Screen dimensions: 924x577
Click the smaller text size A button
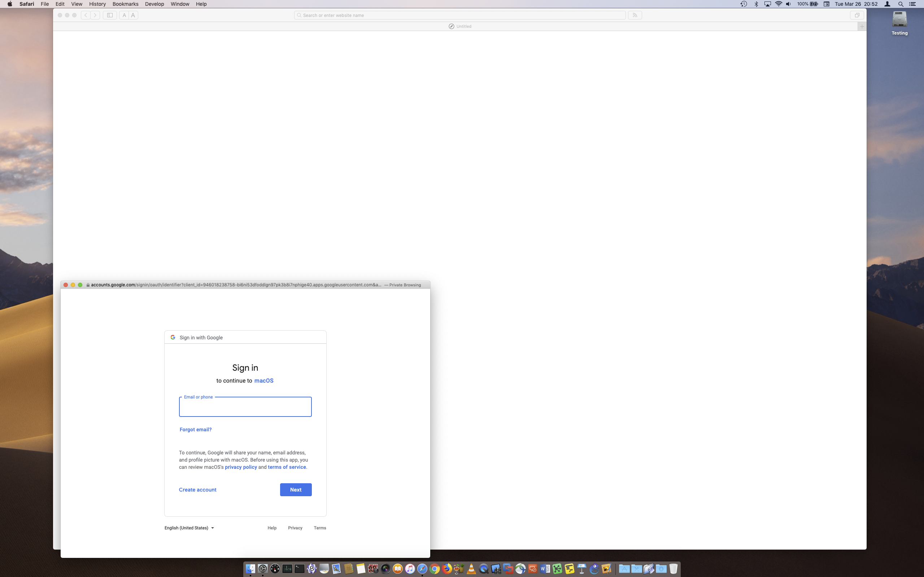(x=124, y=15)
